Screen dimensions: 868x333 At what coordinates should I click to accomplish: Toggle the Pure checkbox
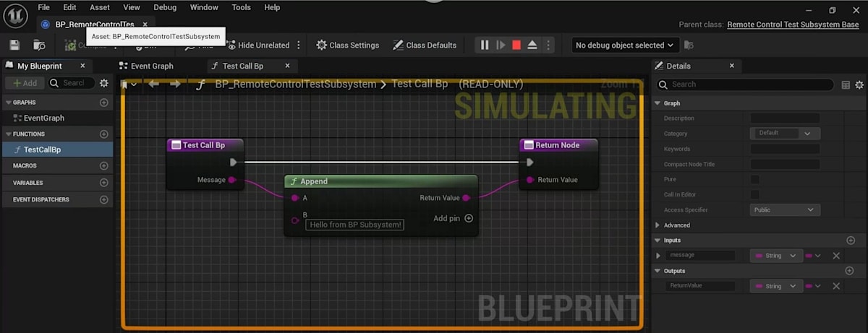(x=755, y=179)
